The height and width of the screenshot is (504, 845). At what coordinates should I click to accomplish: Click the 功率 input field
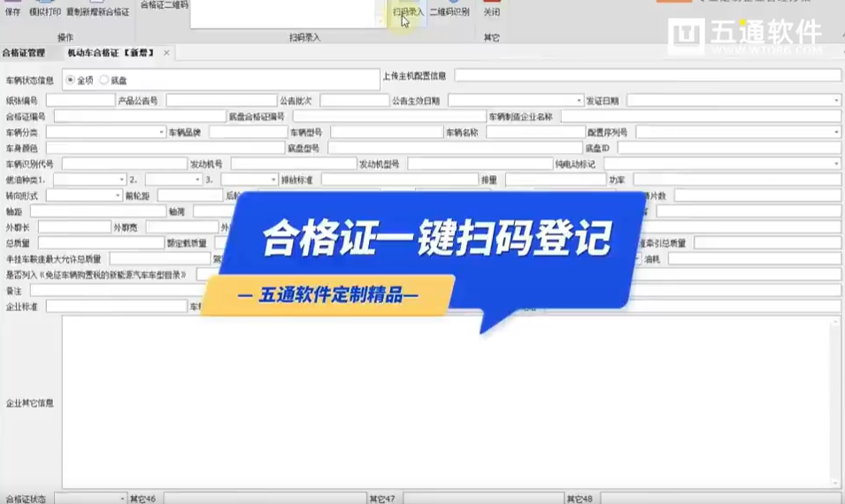tap(737, 179)
